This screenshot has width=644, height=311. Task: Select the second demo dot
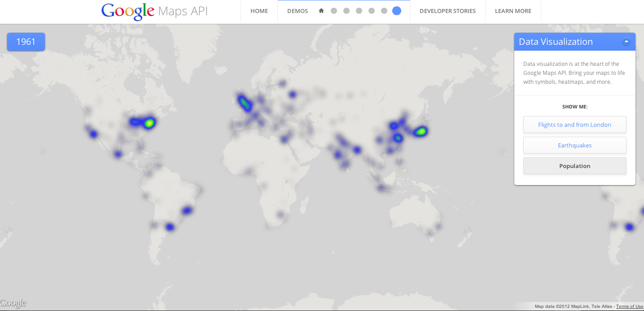346,11
